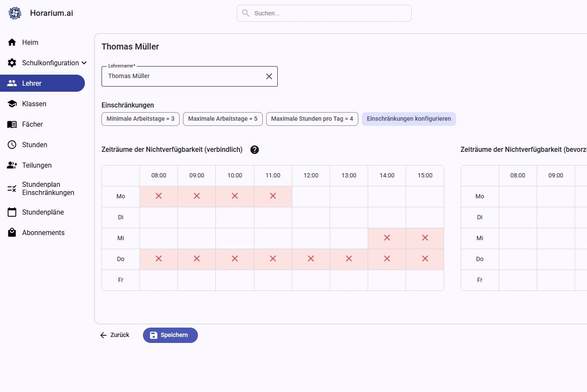
Task: Open Stundenplan Einschränkungen page
Action: pos(48,189)
